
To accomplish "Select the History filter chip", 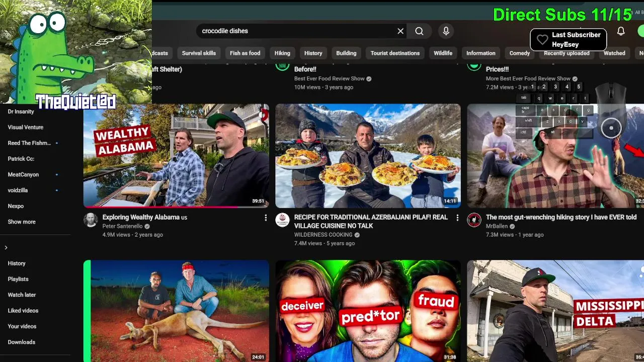I will (x=313, y=53).
